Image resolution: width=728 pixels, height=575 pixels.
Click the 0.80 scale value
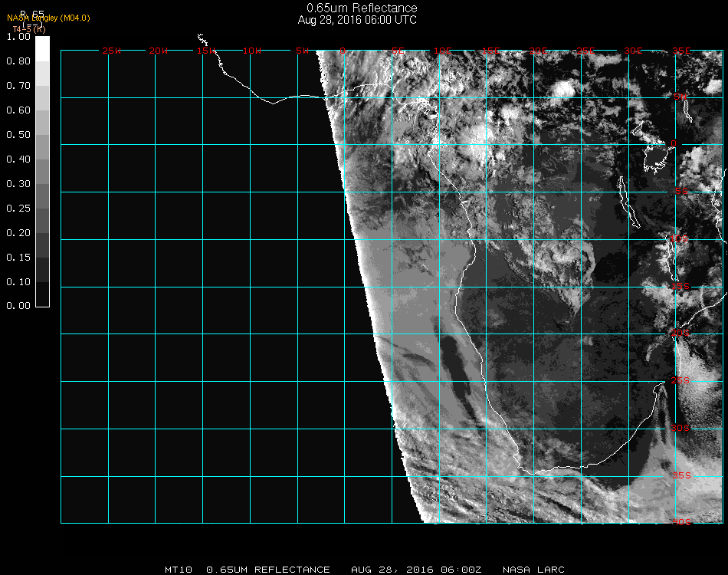point(18,61)
